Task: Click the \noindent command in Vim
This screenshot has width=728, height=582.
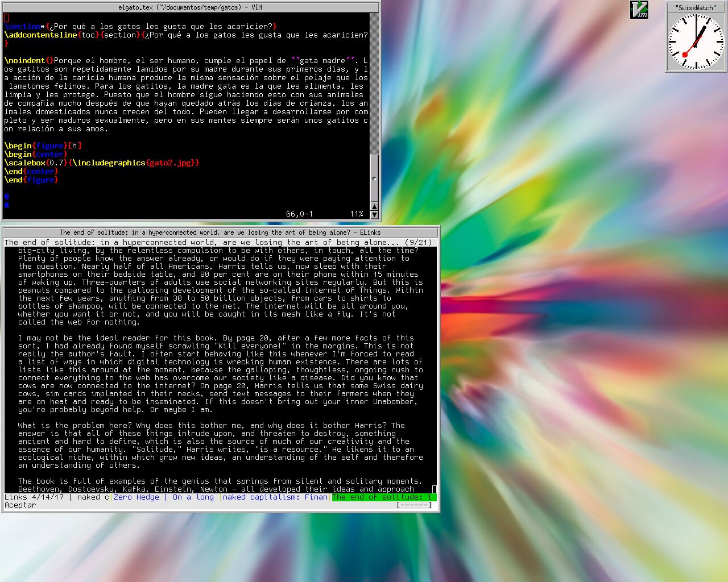Action: click(x=24, y=61)
